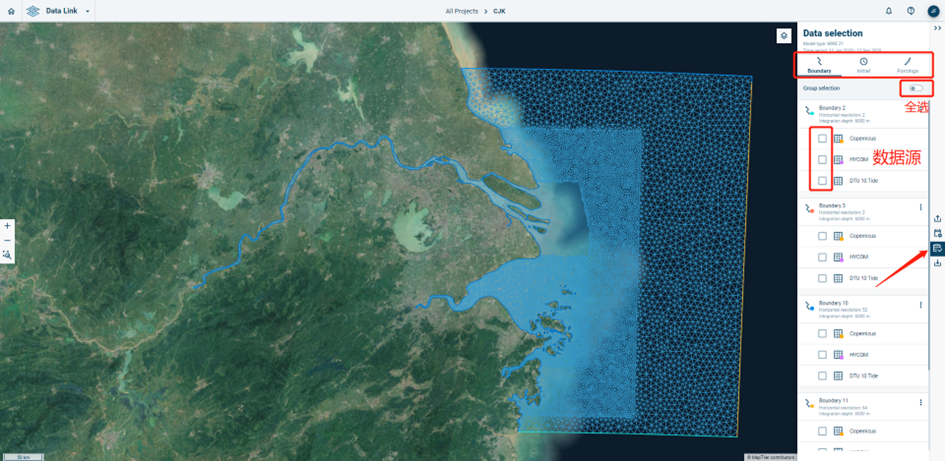Open the notifications bell
Viewport: 945px width, 461px height.
[889, 11]
